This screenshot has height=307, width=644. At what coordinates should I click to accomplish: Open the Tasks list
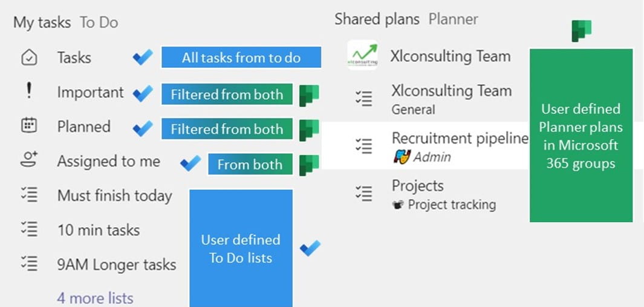[74, 58]
